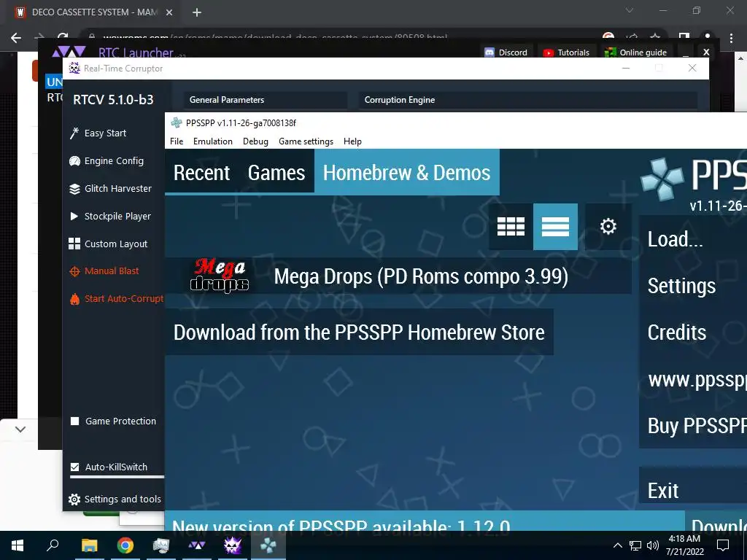Download from the PPSSPP Homebrew Store
The width and height of the screenshot is (747, 560).
(359, 332)
